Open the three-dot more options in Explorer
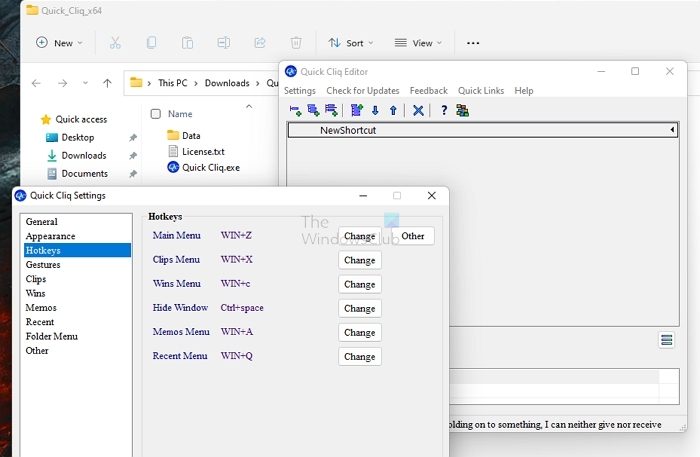Viewport: 700px width, 457px height. [x=473, y=43]
